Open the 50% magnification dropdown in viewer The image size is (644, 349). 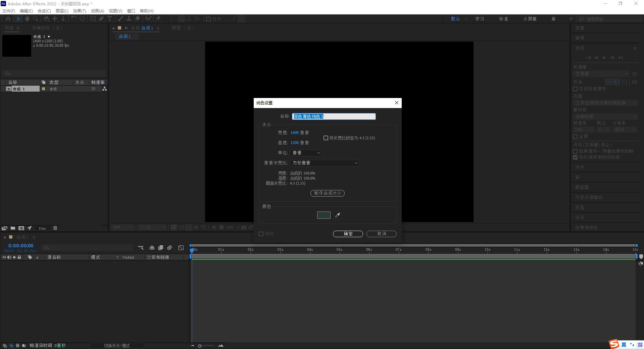[x=122, y=227]
